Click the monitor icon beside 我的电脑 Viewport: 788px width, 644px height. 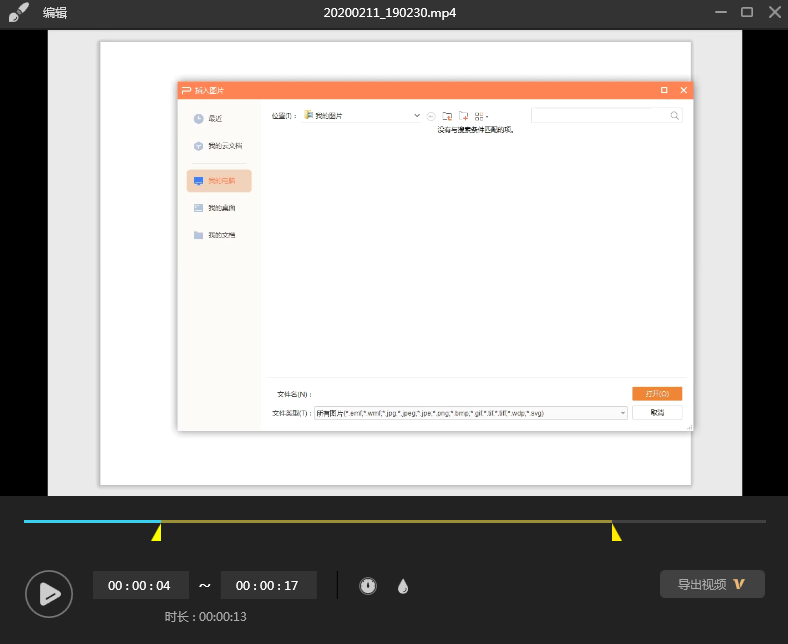199,181
